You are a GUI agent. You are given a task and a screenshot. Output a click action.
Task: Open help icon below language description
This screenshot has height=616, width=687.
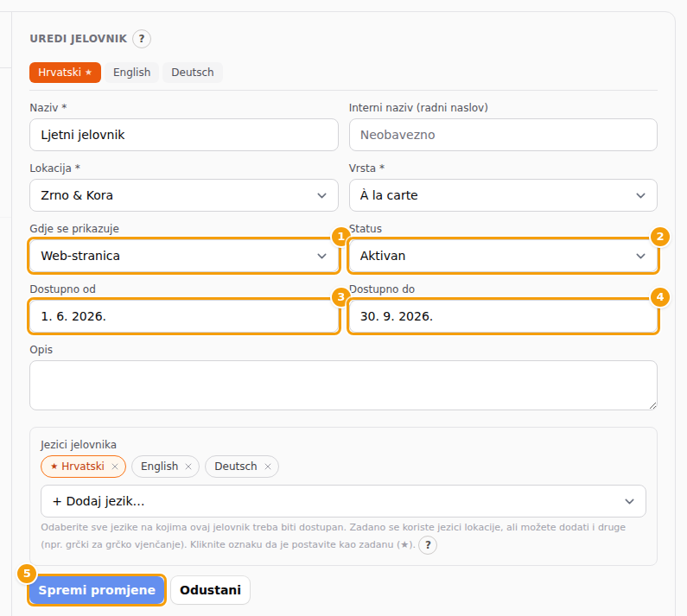pos(428,545)
